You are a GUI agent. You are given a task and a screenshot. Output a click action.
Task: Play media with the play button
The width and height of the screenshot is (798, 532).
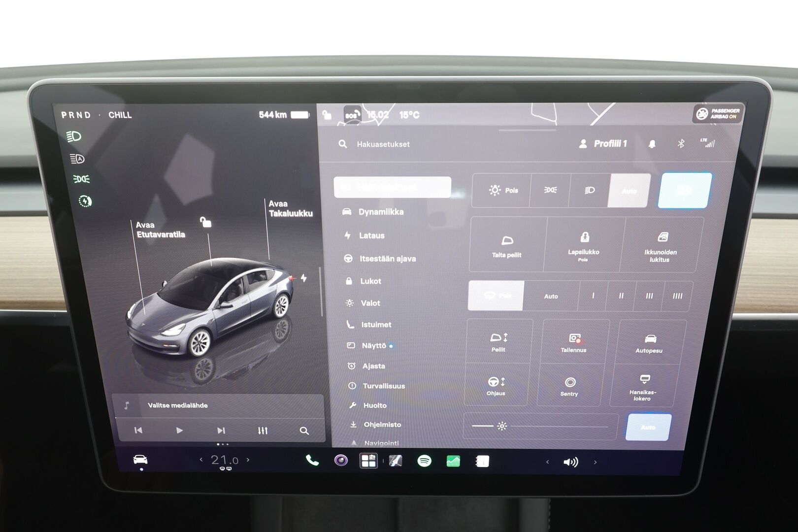click(x=179, y=430)
